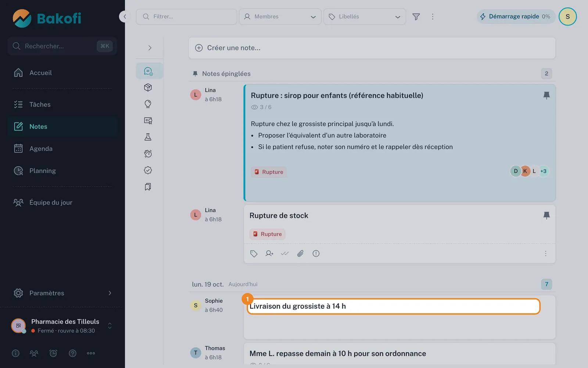Unpin the Rupture de stock note
The image size is (588, 368).
tap(546, 215)
